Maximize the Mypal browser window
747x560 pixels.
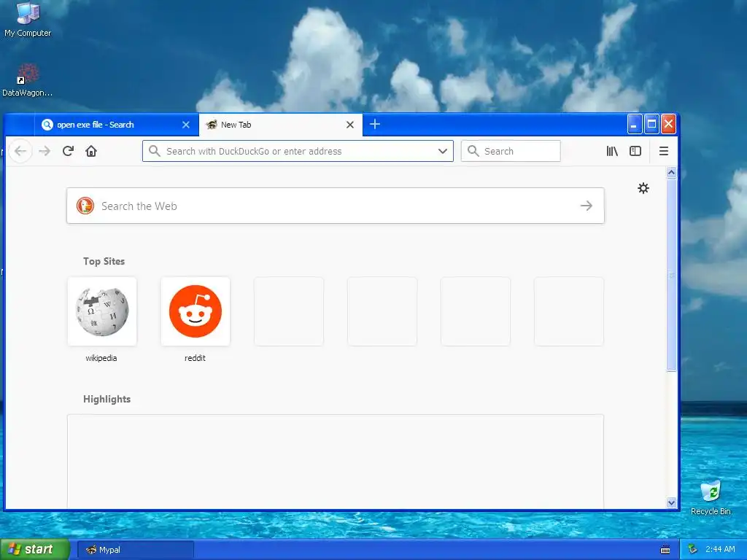(651, 124)
